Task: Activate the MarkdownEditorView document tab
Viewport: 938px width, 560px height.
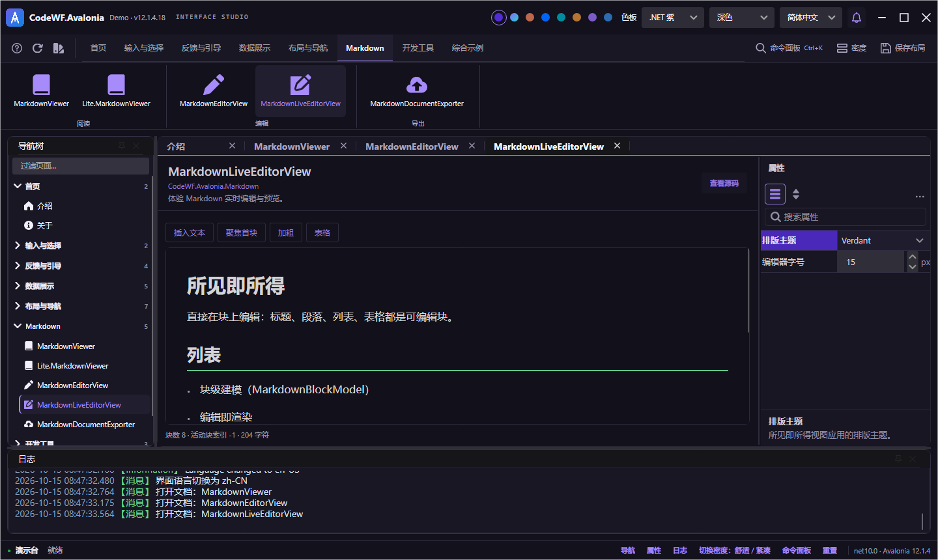Action: (412, 147)
